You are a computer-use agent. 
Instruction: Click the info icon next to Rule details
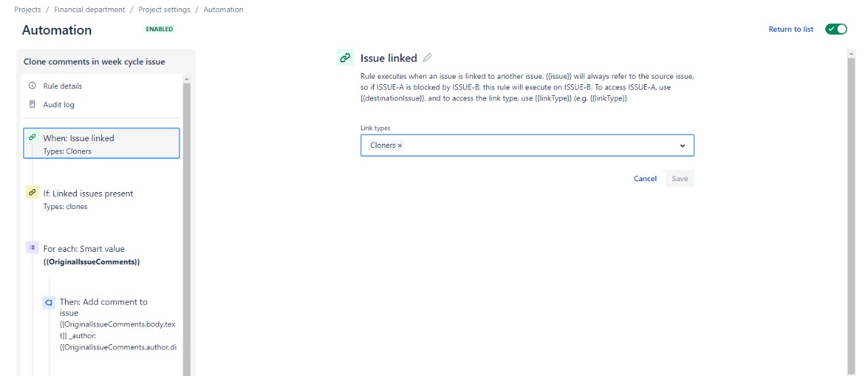click(32, 86)
